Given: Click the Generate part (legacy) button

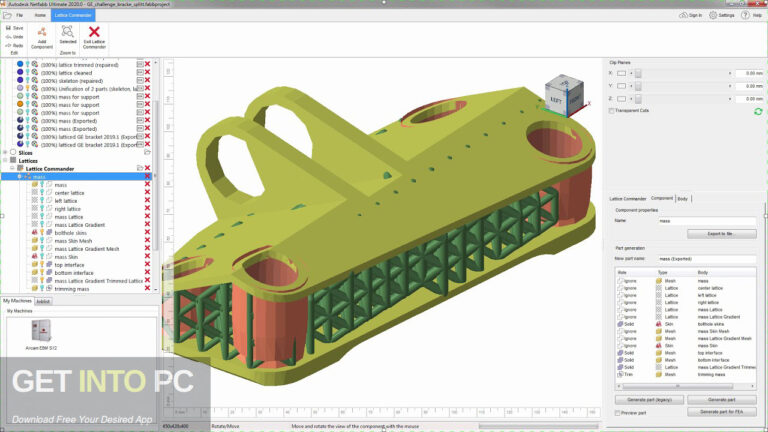Looking at the screenshot, I should pyautogui.click(x=649, y=400).
